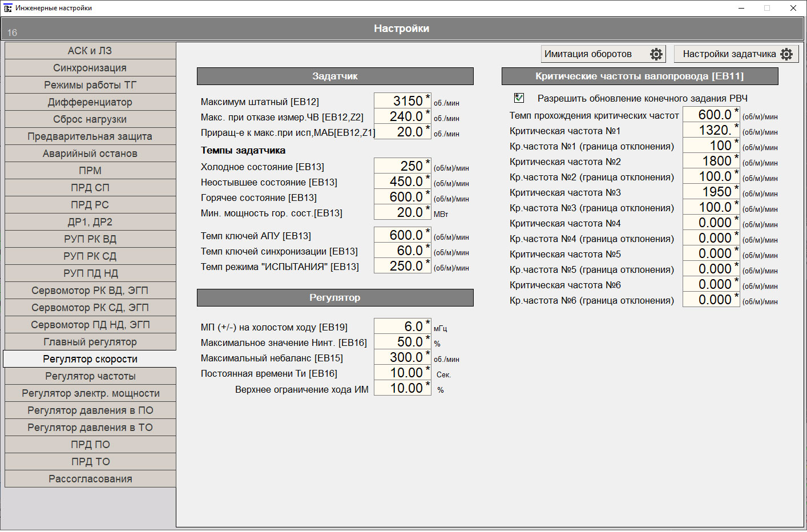Viewport: 807px width, 532px height.
Task: Open РУП РК ВД tab
Action: (x=90, y=239)
